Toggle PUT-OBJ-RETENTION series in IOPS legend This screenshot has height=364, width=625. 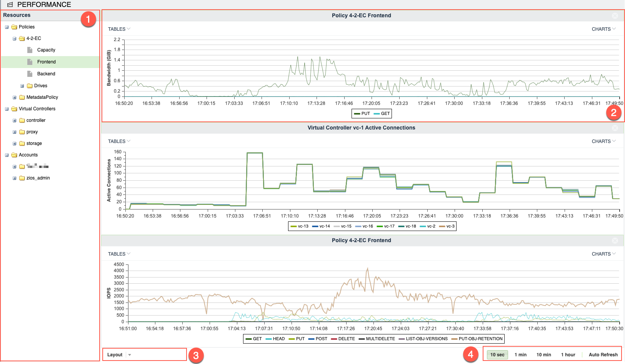point(477,339)
